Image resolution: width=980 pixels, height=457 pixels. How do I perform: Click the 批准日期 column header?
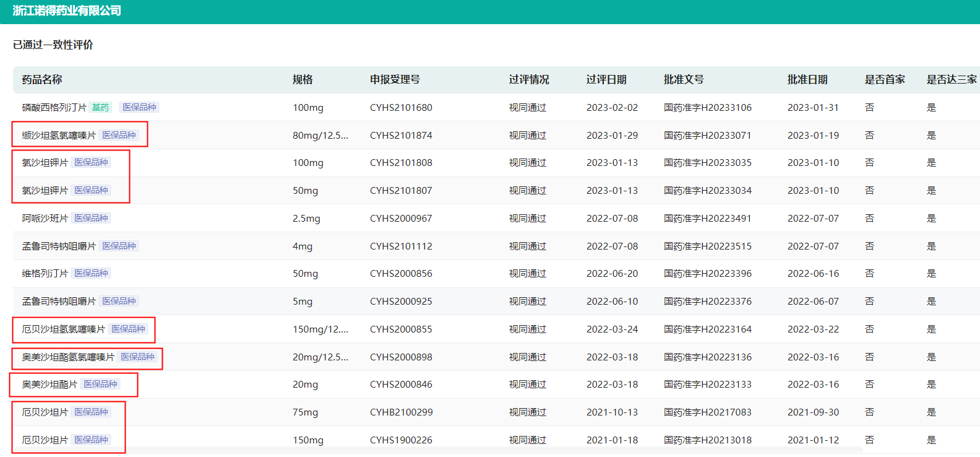807,80
